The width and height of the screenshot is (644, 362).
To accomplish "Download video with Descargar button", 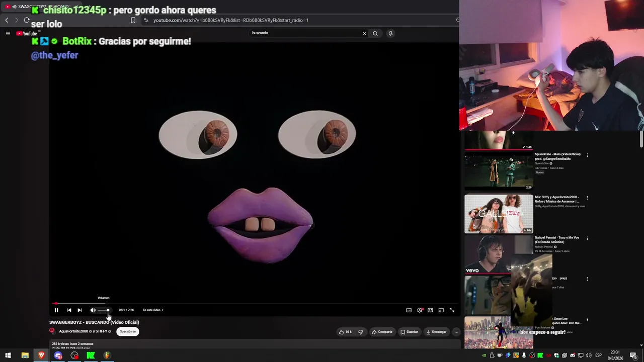I will [436, 332].
